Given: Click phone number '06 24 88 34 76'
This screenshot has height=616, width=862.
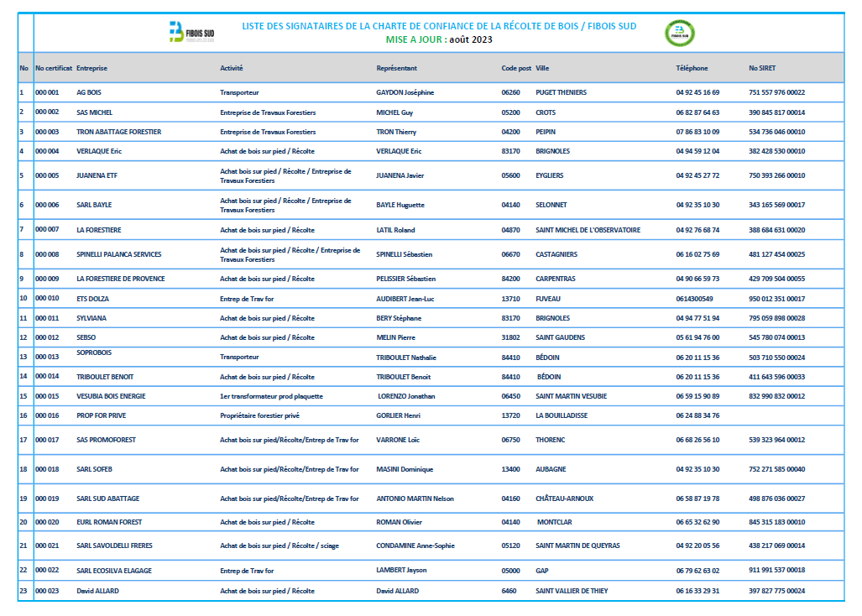Looking at the screenshot, I should tap(697, 415).
